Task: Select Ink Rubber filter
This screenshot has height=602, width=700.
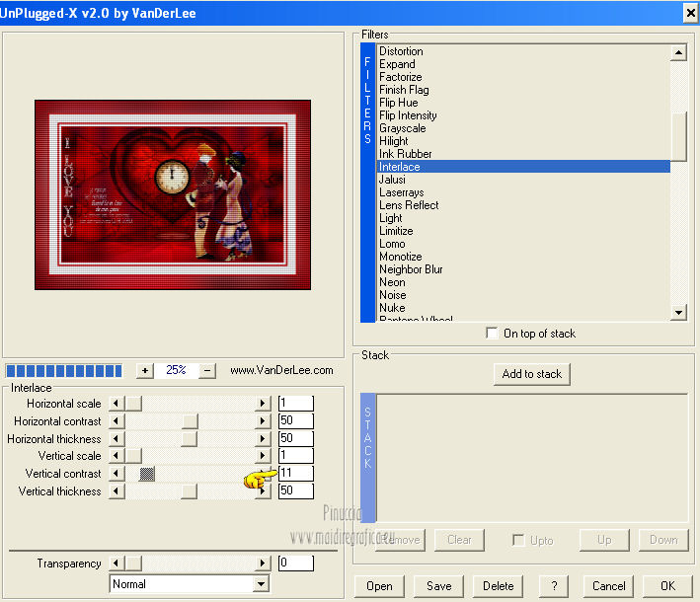Action: tap(523, 154)
